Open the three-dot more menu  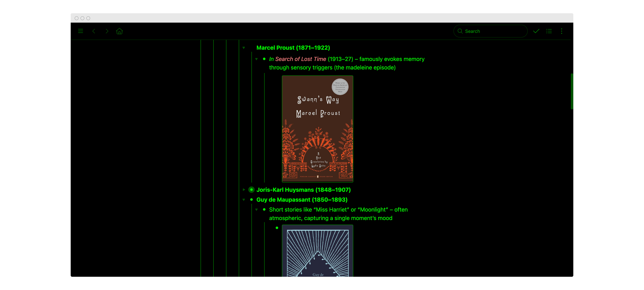(561, 31)
